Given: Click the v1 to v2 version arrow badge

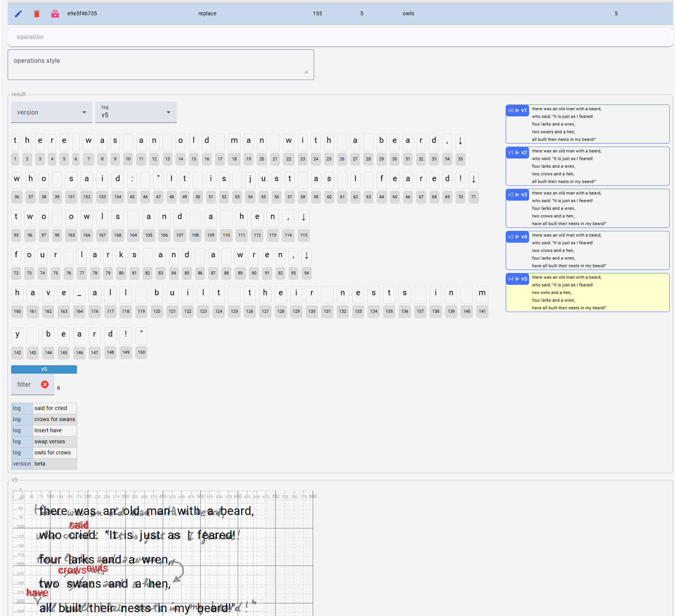Looking at the screenshot, I should pyautogui.click(x=517, y=152).
